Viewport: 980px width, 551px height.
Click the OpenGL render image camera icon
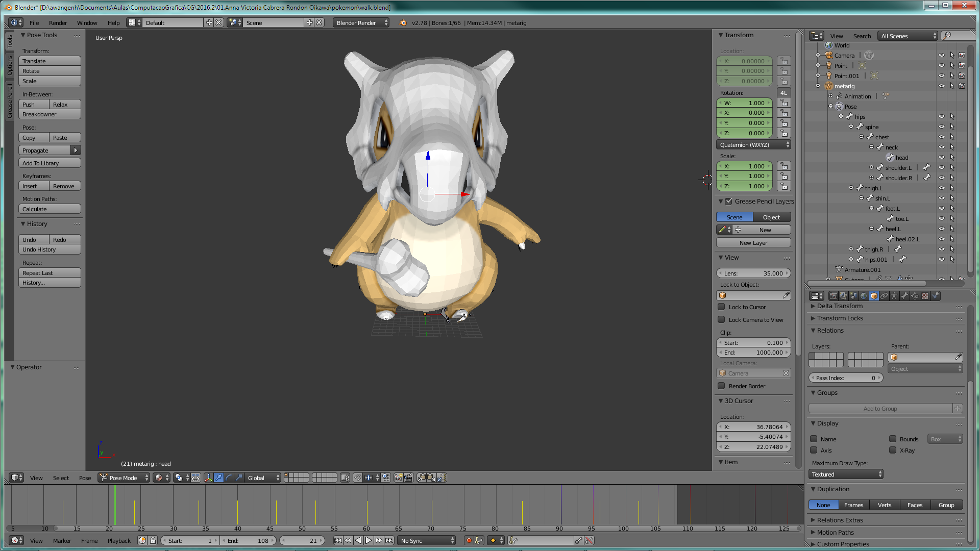(x=398, y=478)
